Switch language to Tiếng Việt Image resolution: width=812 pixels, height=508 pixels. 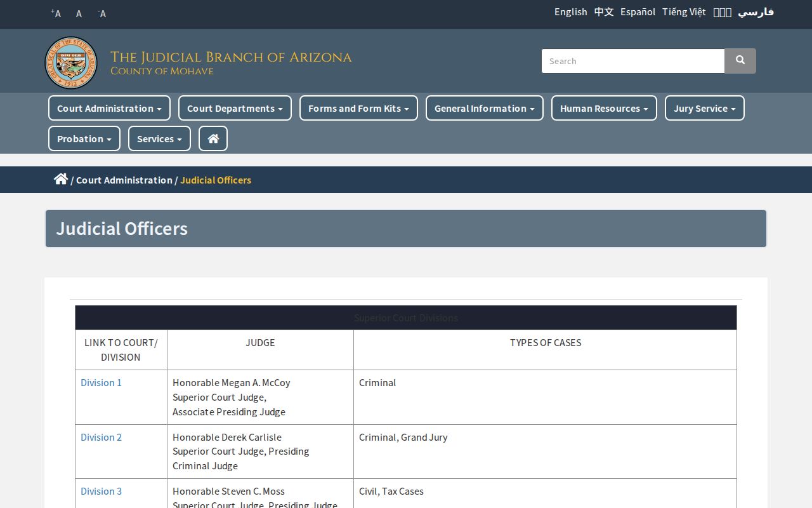684,12
